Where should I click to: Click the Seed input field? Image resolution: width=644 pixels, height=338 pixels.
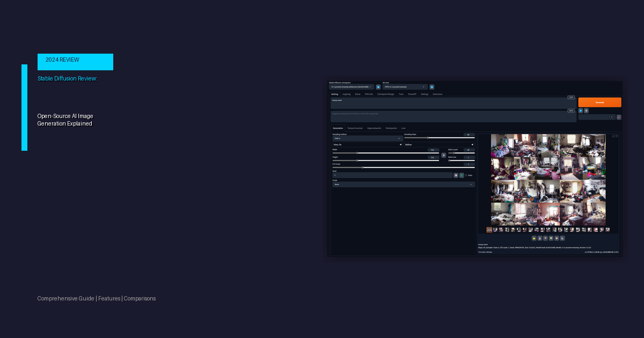point(392,175)
